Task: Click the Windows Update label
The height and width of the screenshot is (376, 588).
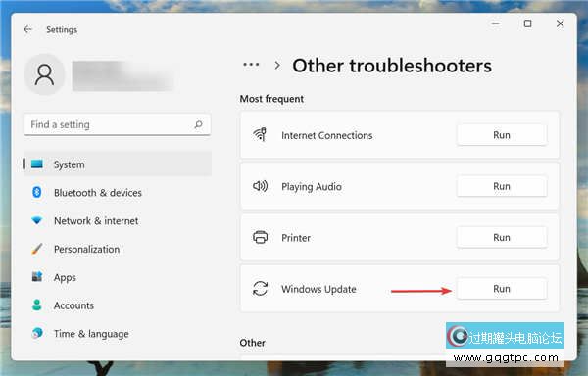Action: pyautogui.click(x=318, y=289)
